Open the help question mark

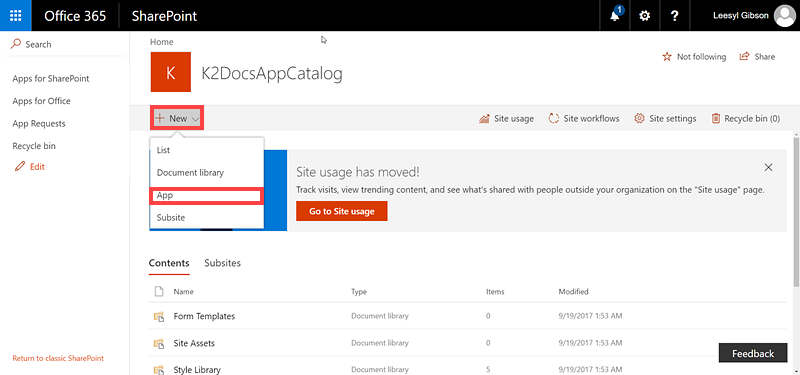tap(674, 16)
